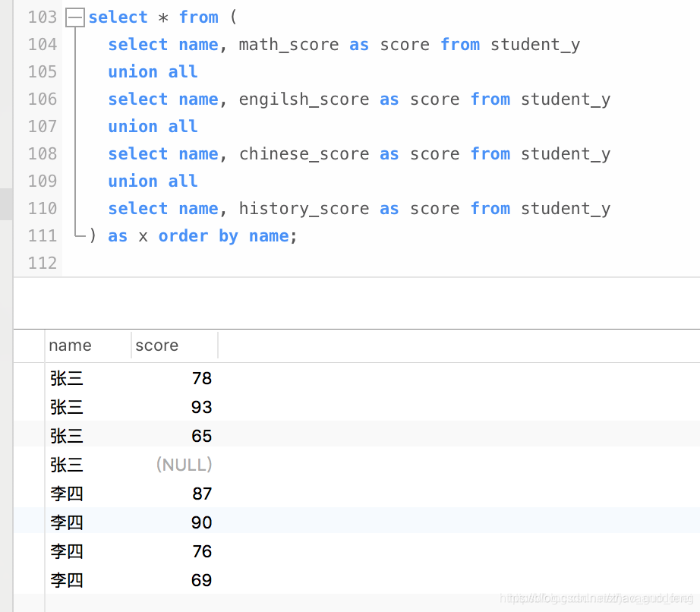Screen dimensions: 700x612
Task: Select line number 110 in the gutter
Action: click(x=43, y=208)
